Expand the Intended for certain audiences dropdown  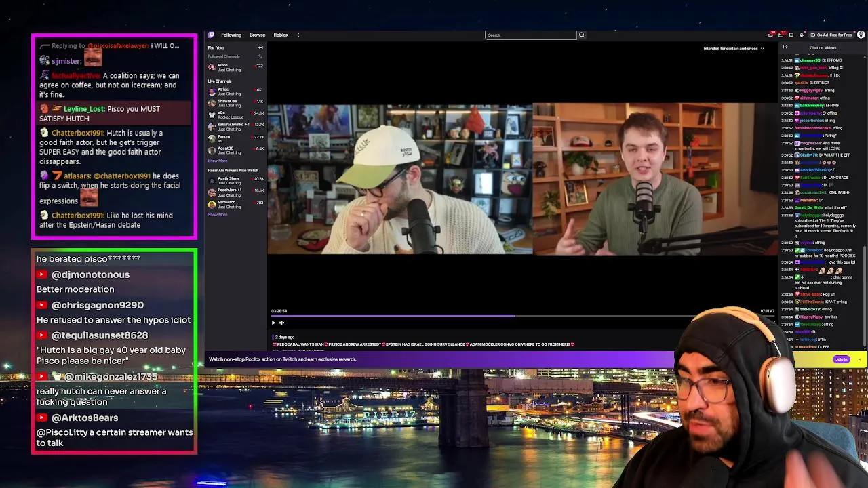click(x=733, y=49)
